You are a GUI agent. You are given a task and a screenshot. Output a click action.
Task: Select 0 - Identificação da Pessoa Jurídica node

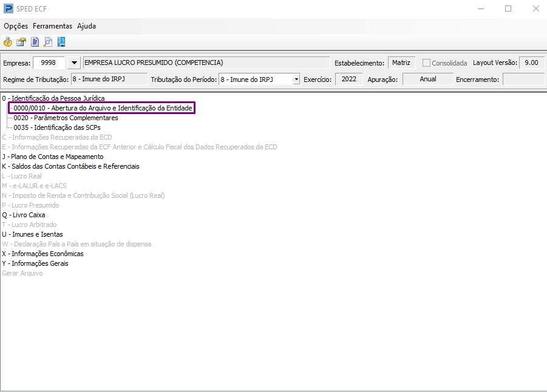(53, 98)
